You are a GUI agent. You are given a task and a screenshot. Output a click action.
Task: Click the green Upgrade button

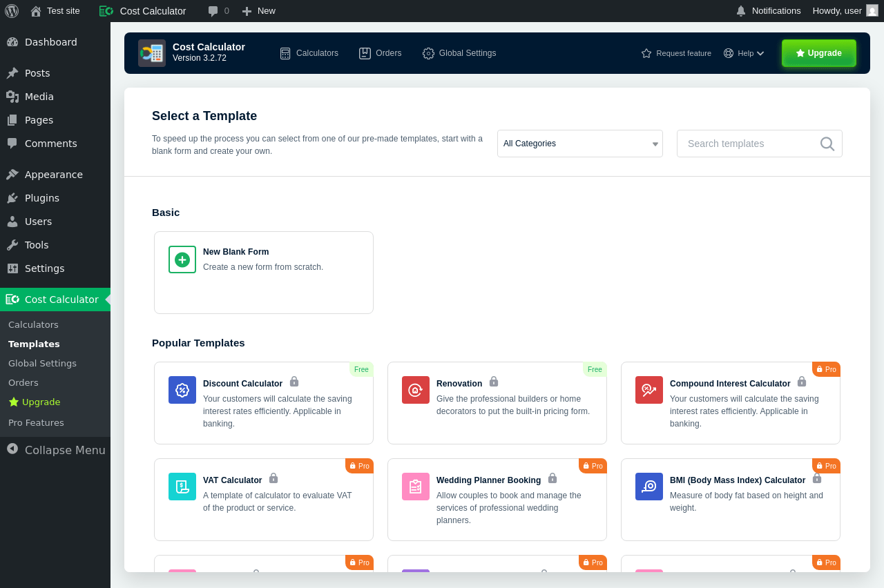819,53
